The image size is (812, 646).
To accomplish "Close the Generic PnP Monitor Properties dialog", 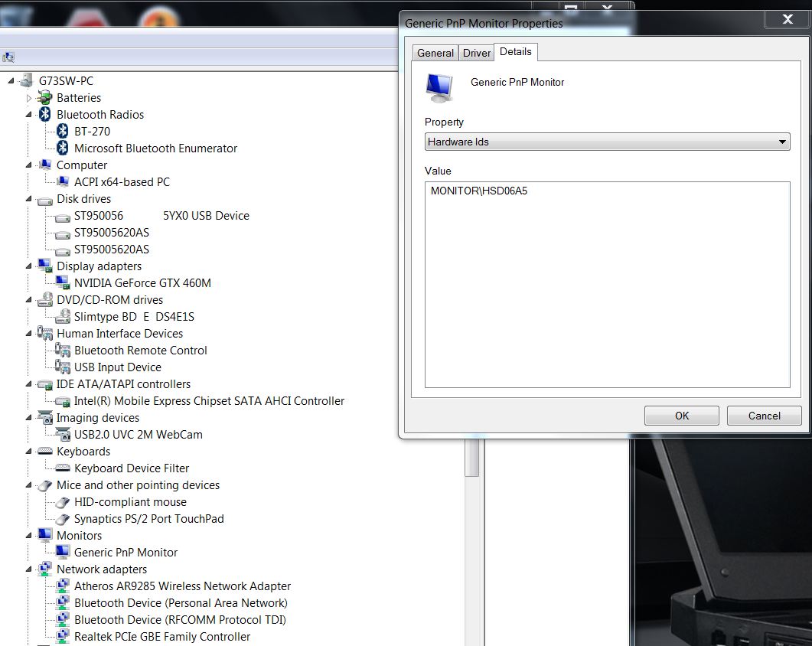I will pyautogui.click(x=788, y=19).
